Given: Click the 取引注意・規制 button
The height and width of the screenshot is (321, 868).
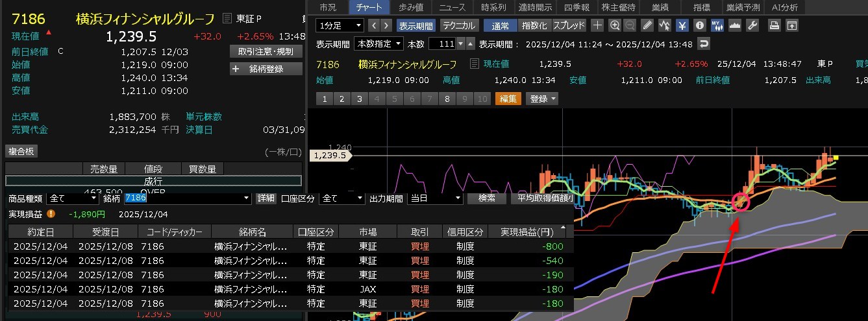Looking at the screenshot, I should click(266, 51).
